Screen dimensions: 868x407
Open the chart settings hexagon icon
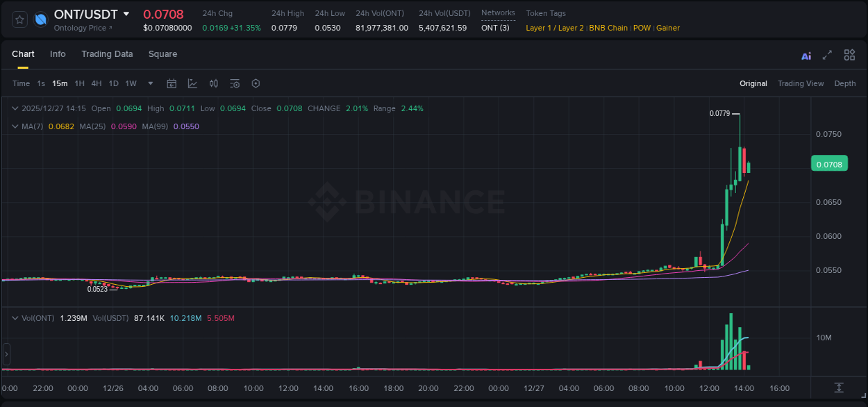(256, 83)
